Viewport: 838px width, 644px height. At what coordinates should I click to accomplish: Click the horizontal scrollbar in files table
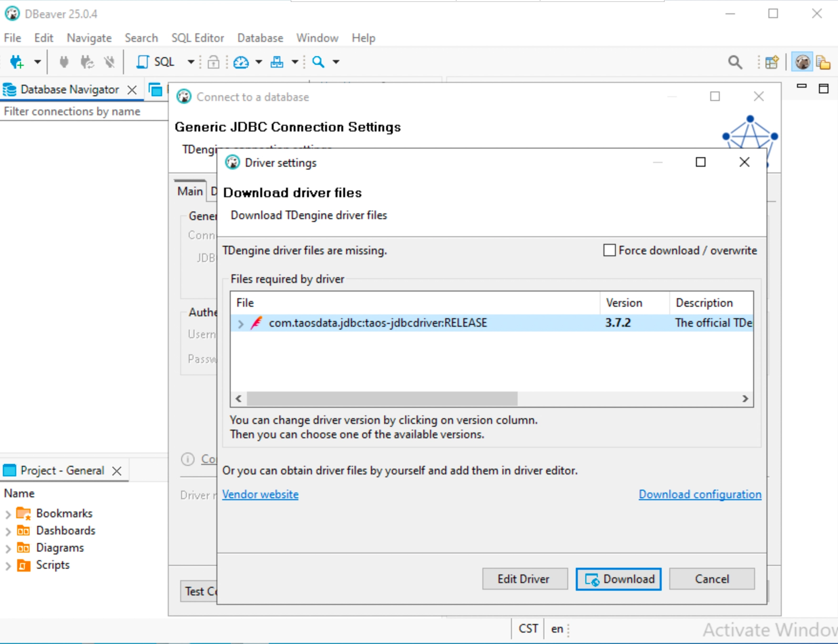[382, 399]
